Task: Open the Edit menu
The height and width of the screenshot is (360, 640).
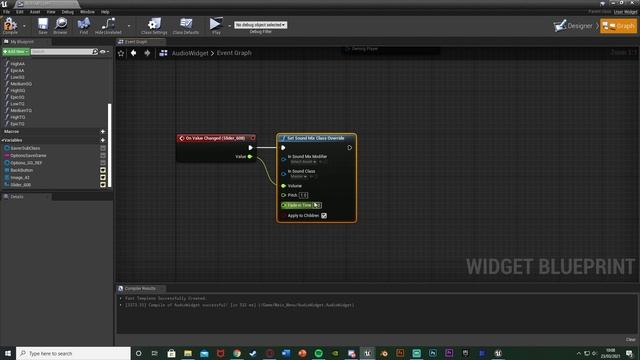Action: point(20,12)
